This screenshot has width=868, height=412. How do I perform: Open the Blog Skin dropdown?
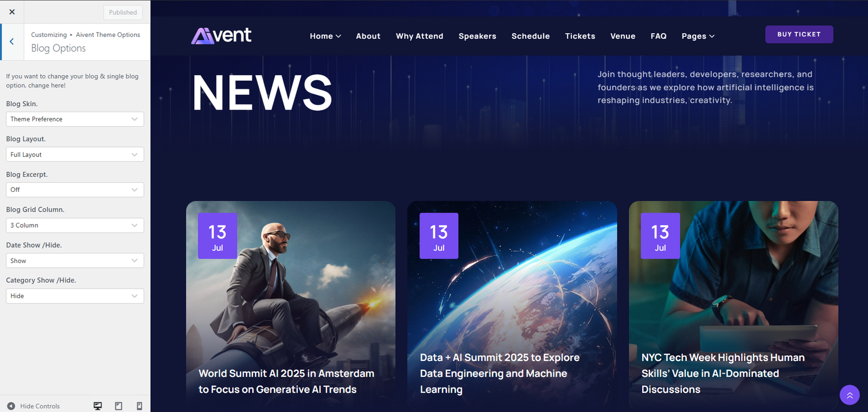(x=75, y=119)
